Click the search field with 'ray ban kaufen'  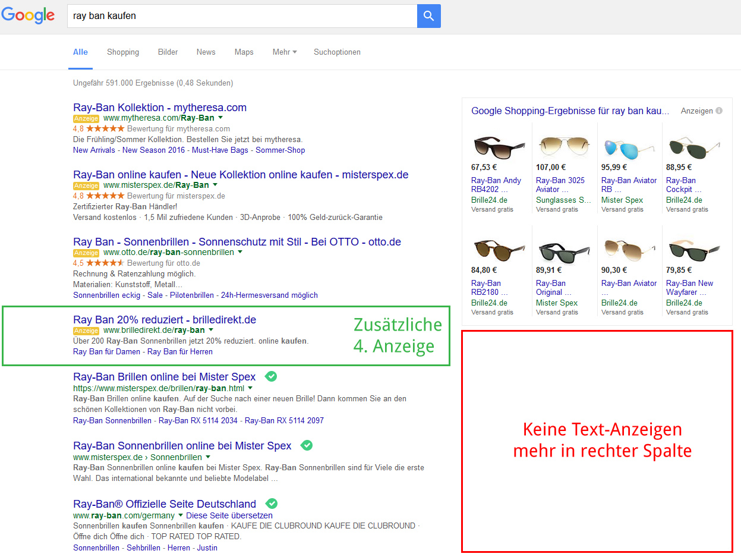click(x=242, y=16)
